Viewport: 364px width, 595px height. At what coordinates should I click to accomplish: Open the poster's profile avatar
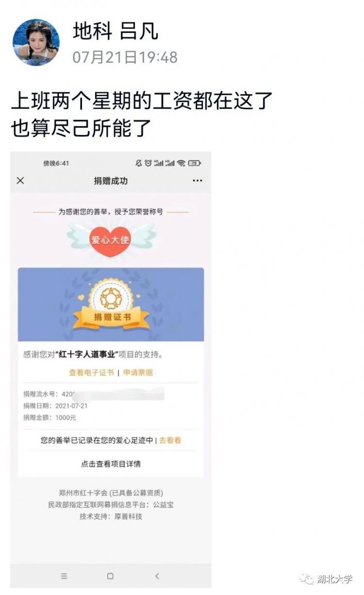click(36, 42)
